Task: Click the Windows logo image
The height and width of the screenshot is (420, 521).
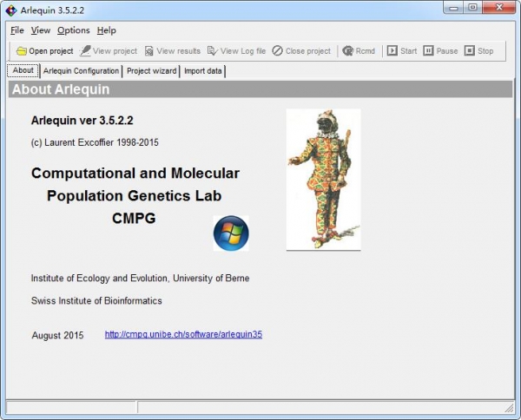Action: coord(231,233)
